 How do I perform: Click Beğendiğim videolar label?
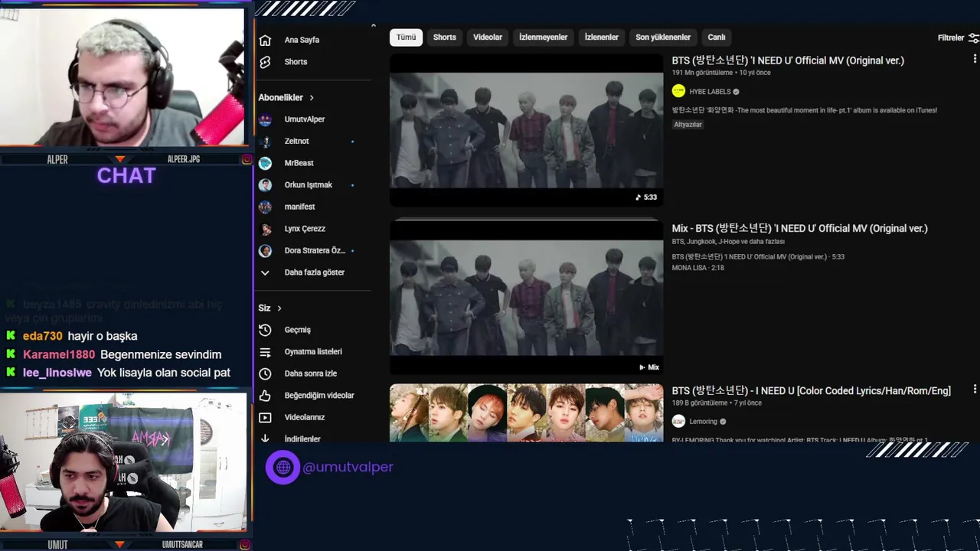coord(319,396)
